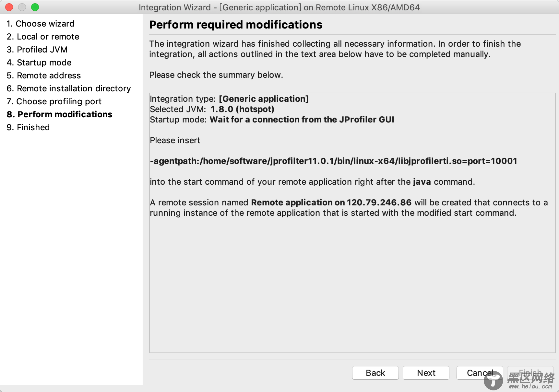Select step 6. Remote installation directory
This screenshot has height=392, width=559.
69,88
